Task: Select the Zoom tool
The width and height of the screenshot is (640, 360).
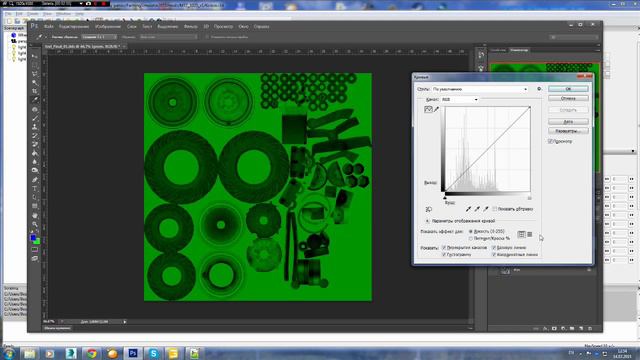Action: coord(35,224)
